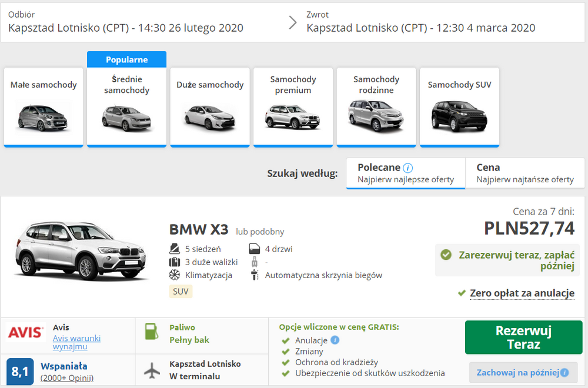This screenshot has height=388, width=588.
Task: Choose the Duże samochody category
Action: point(210,107)
